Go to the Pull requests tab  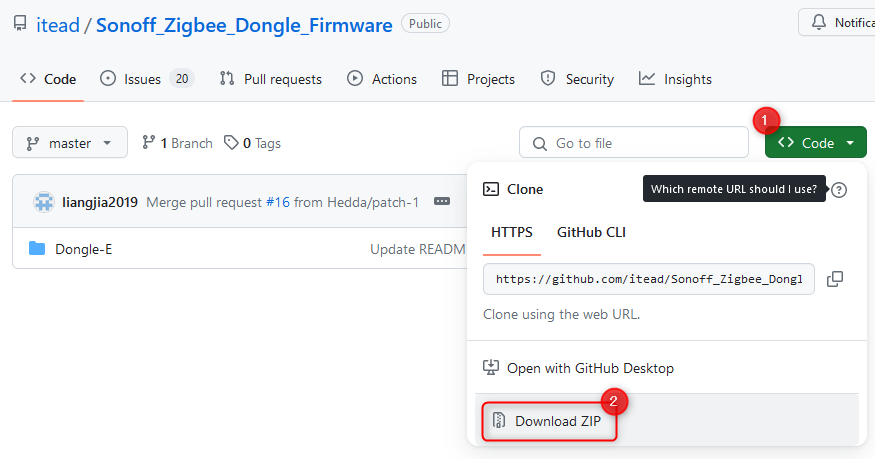pos(271,79)
